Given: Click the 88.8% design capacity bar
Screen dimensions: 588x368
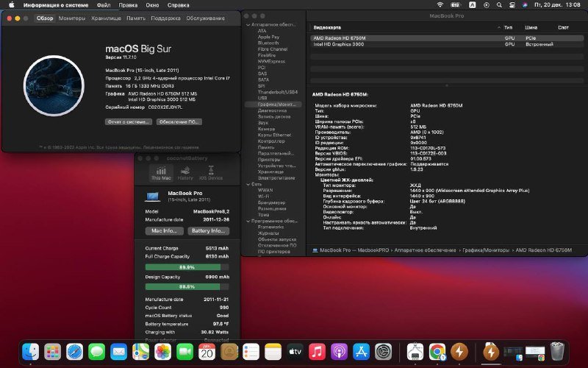Looking at the screenshot, I should coord(187,286).
